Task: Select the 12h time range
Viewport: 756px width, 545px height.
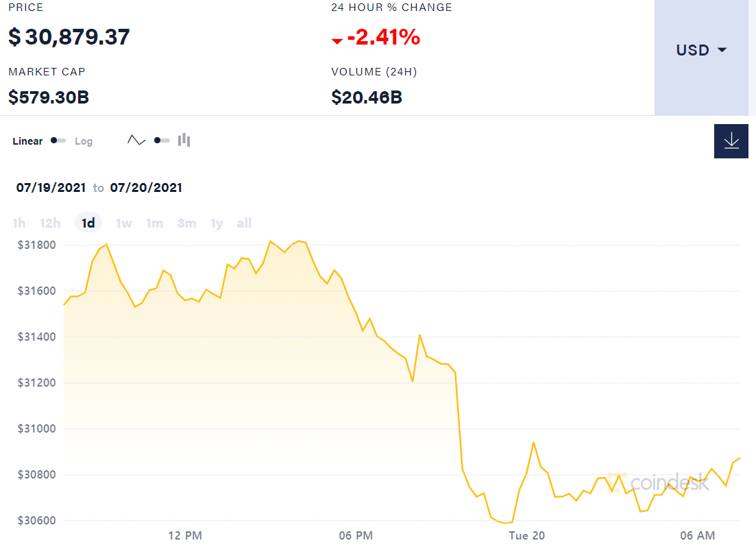Action: pyautogui.click(x=50, y=223)
